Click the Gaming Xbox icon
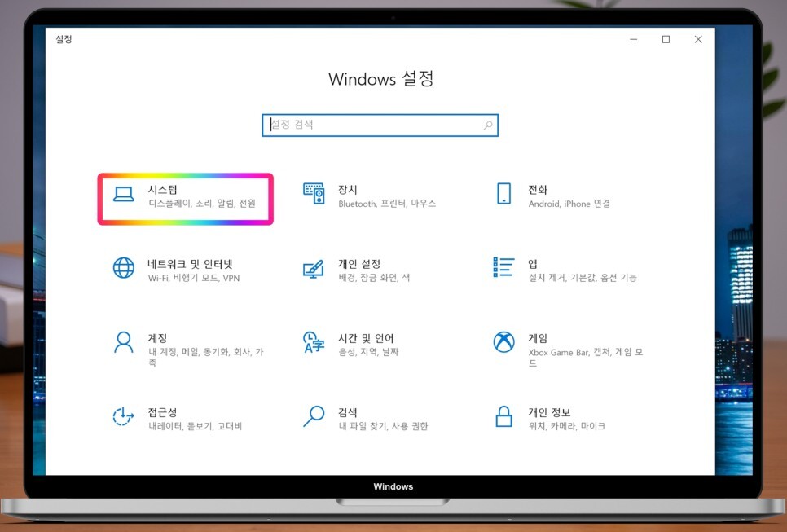This screenshot has height=532, width=787. coord(504,342)
